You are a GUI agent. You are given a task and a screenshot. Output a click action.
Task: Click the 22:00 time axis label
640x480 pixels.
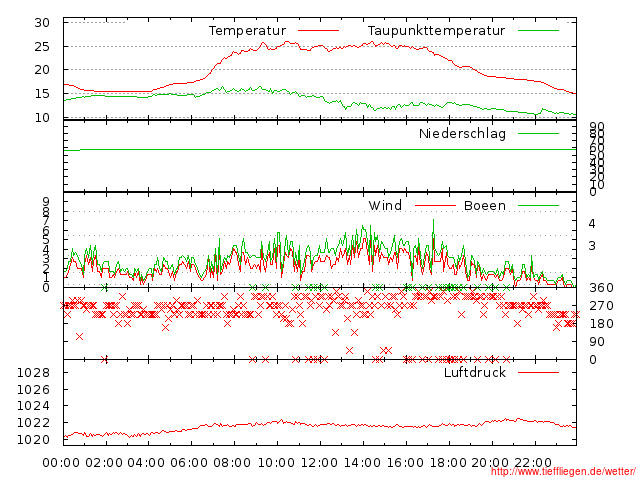(x=533, y=463)
